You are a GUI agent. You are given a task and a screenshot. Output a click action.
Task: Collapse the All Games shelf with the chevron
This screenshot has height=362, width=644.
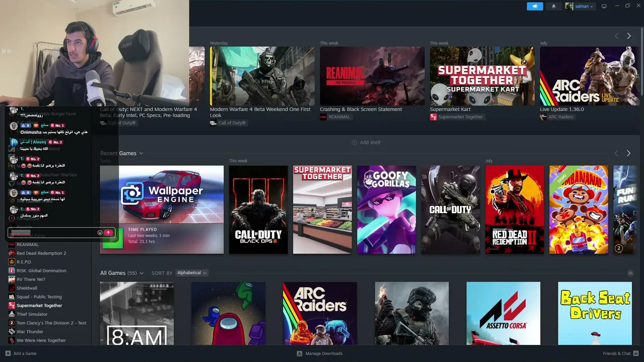630,273
